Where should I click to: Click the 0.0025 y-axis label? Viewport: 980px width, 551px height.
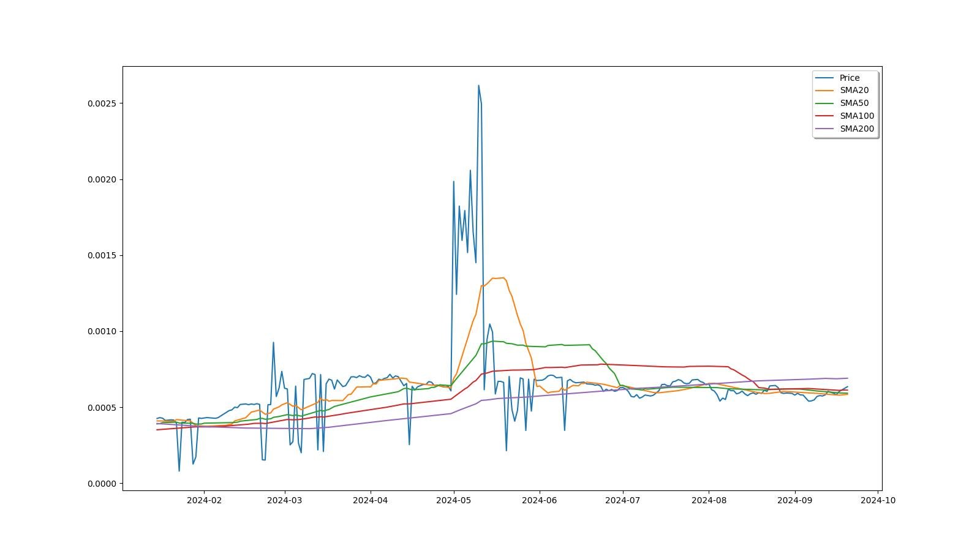tap(102, 103)
